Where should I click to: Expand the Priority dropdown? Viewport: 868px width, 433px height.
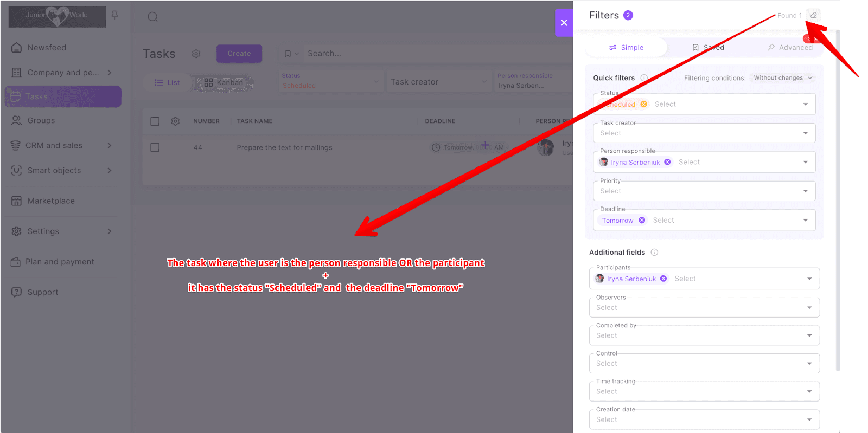805,191
